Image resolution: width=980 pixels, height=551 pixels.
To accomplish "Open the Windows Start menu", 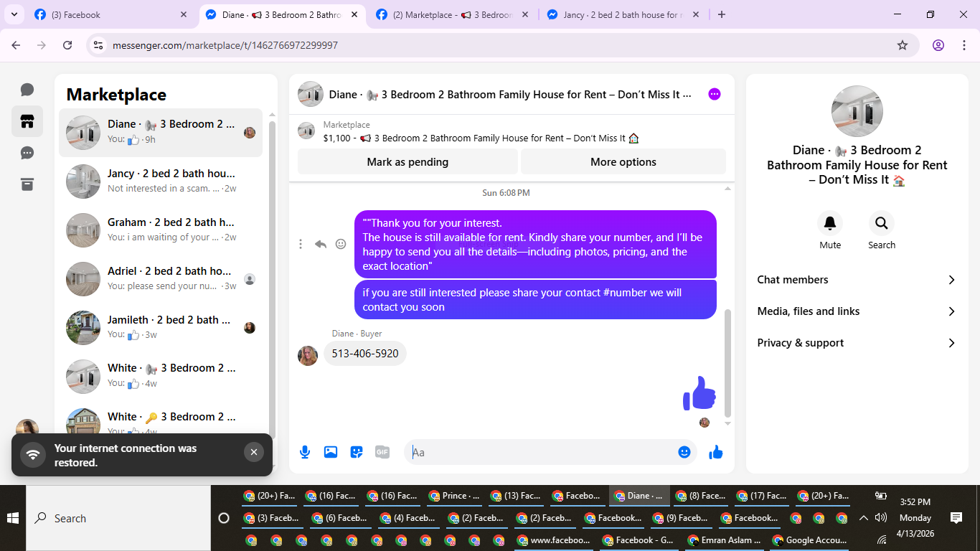I will (x=13, y=518).
